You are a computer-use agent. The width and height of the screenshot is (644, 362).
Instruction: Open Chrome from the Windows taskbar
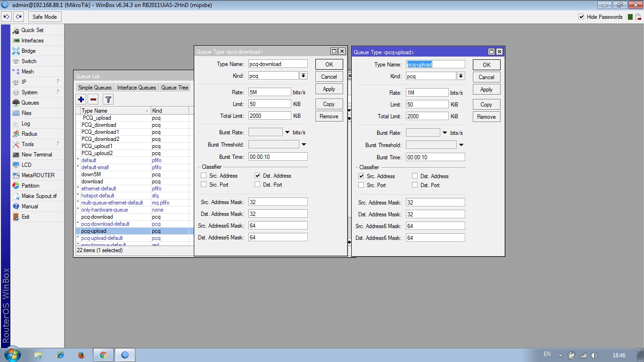[103, 355]
